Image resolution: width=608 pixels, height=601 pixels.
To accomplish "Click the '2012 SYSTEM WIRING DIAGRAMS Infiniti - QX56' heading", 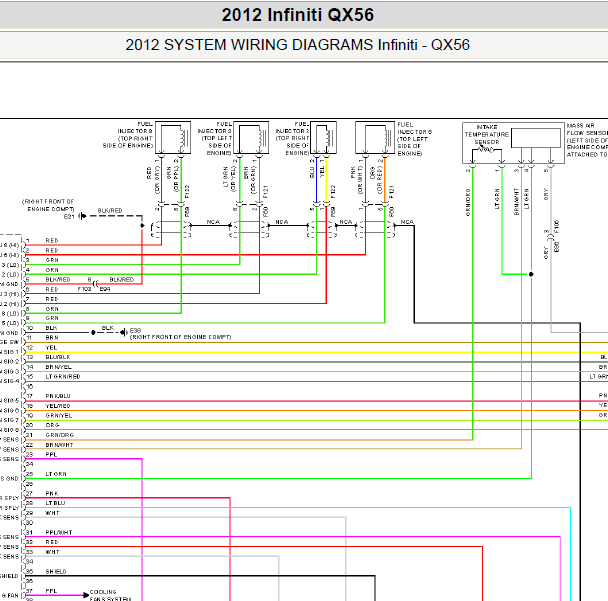I will pos(297,45).
